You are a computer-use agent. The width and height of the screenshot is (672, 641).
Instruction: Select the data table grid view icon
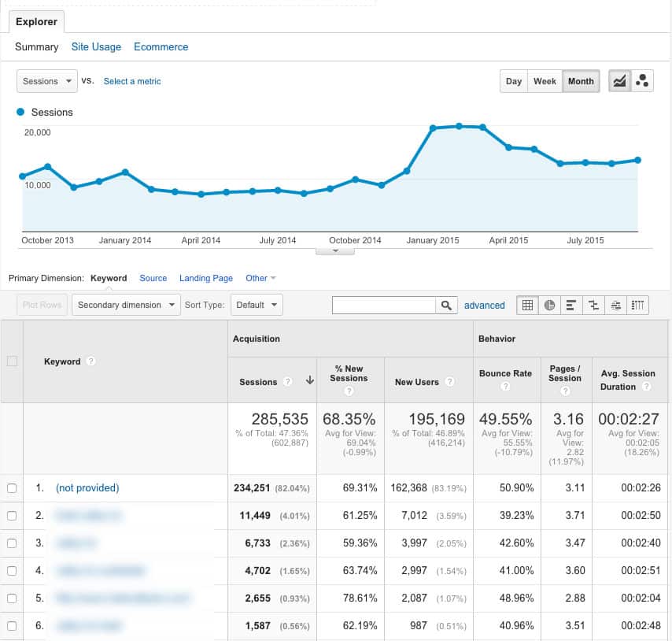tap(527, 305)
